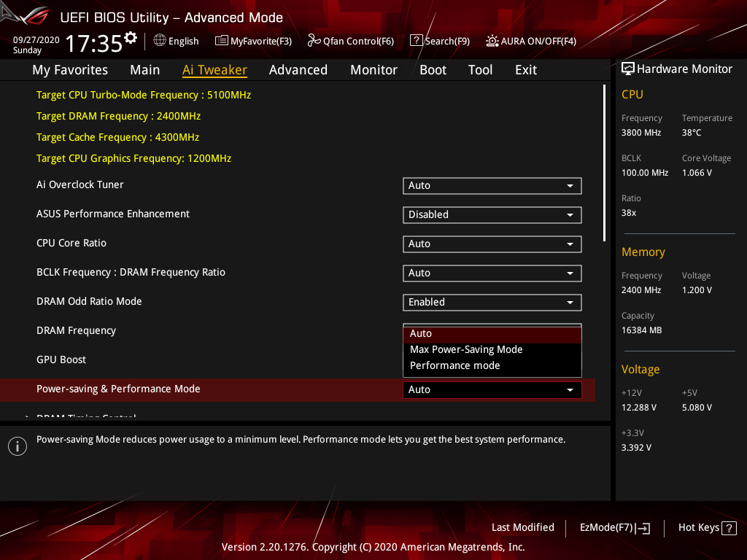Click the CPU heading in Hardware Monitor

click(x=632, y=94)
